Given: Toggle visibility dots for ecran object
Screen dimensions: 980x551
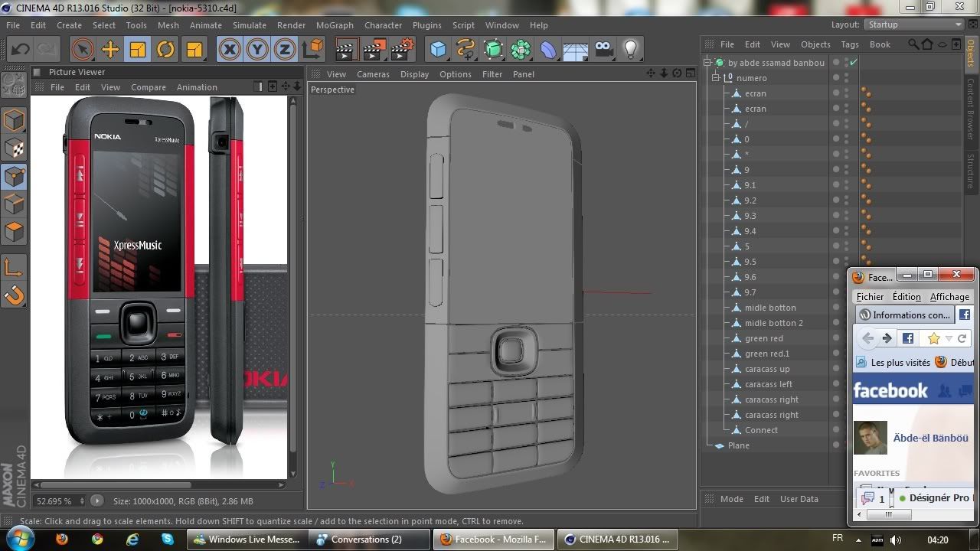Looking at the screenshot, I should coord(846,93).
